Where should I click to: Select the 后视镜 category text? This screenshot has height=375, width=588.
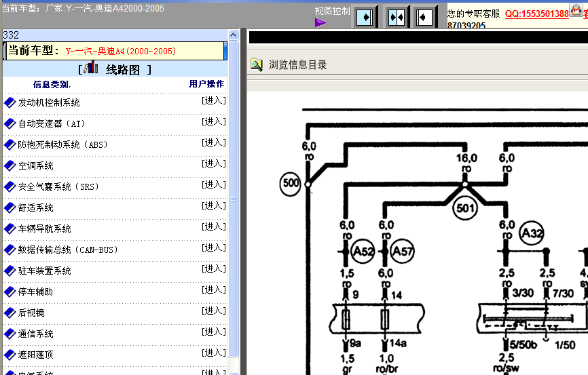31,313
